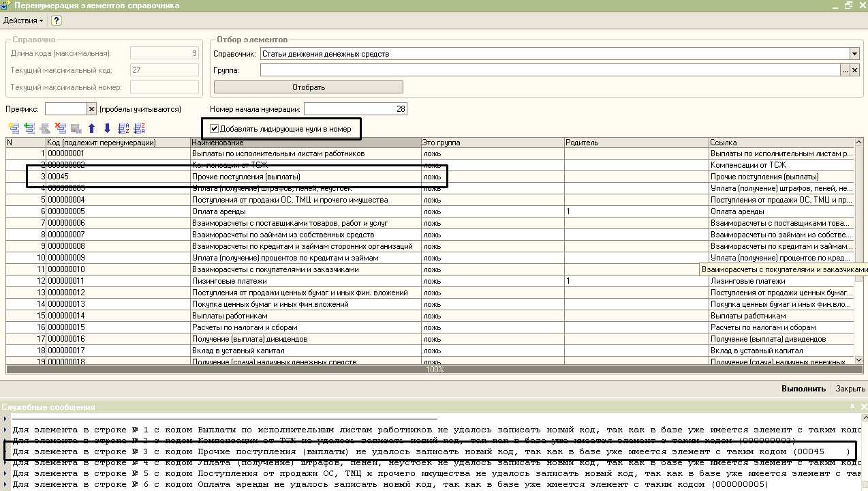Move the selected row up with the blue arrow
This screenshot has height=491, width=868.
point(91,128)
